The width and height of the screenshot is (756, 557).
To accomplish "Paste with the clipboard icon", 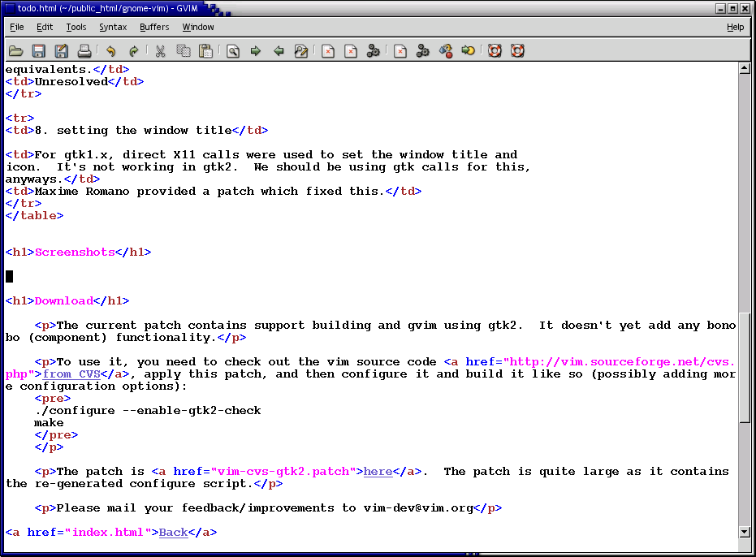I will pos(206,50).
